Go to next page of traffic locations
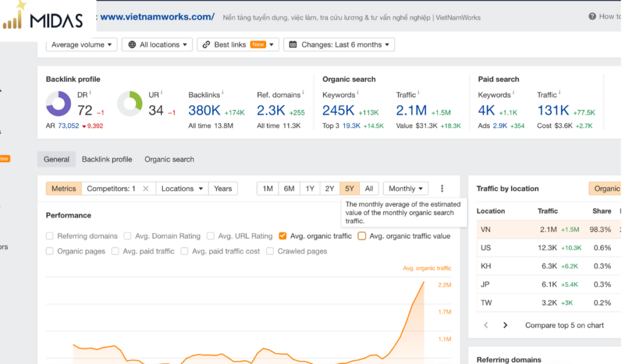The image size is (625, 364). click(x=505, y=325)
